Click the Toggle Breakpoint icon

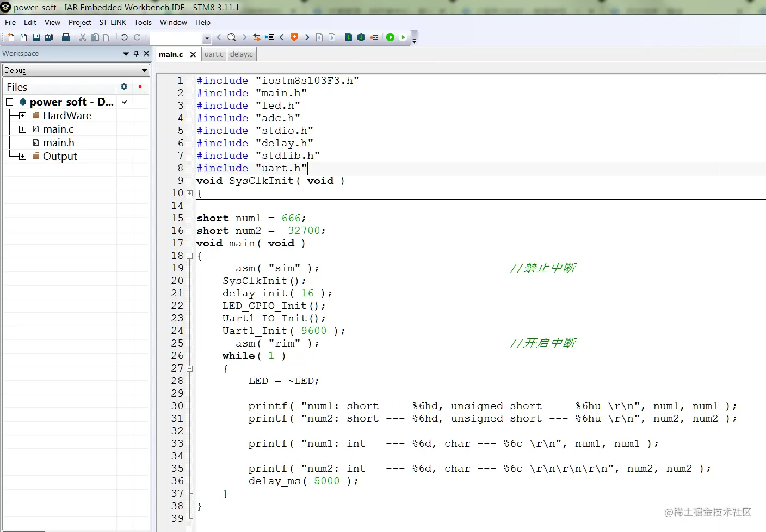[374, 38]
